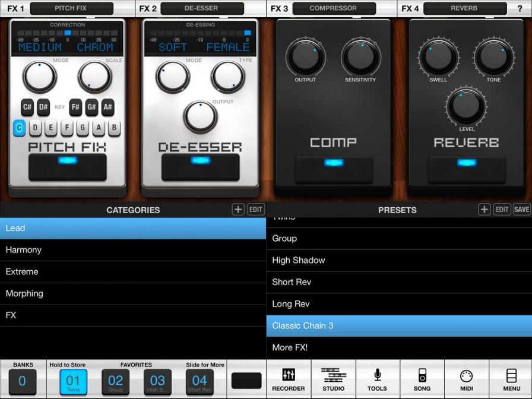This screenshot has height=399, width=532.
Task: Open the Tools panel
Action: (378, 378)
